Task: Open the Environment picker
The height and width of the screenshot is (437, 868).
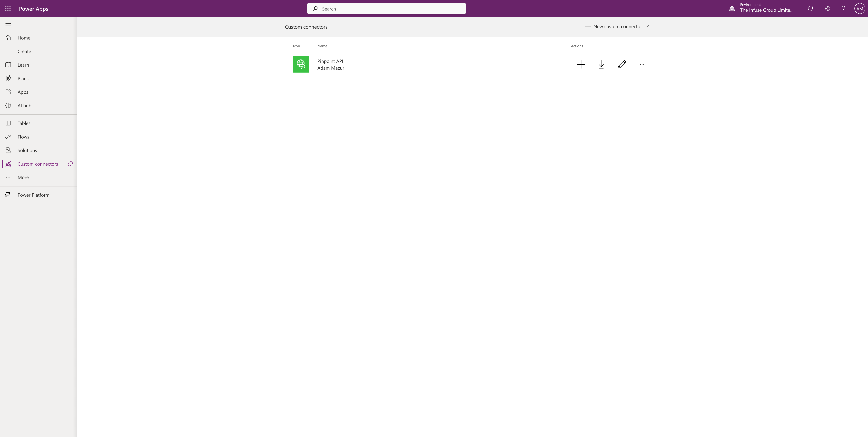Action: [x=761, y=8]
